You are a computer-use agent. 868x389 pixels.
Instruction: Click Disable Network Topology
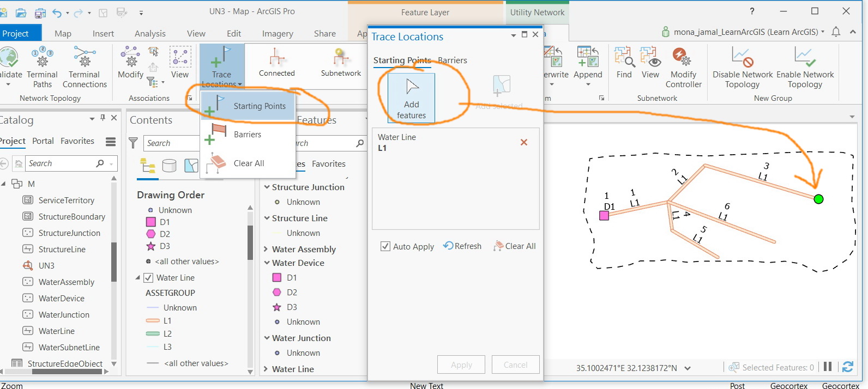(743, 68)
